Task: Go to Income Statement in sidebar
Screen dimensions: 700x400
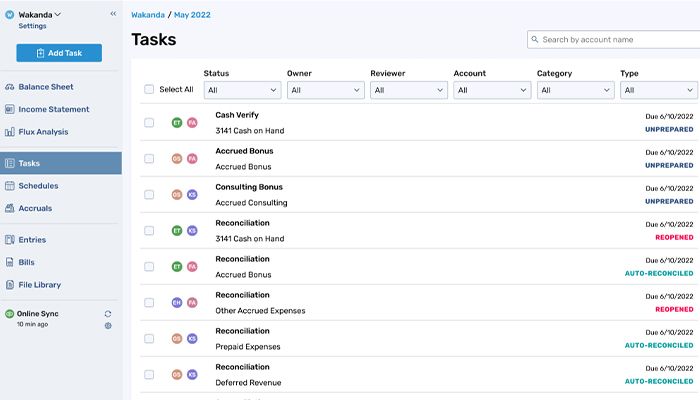Action: point(53,109)
